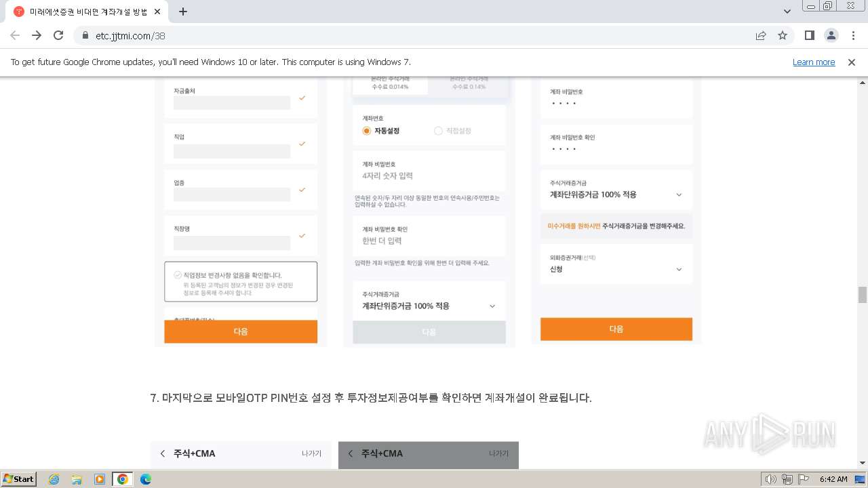Screen dimensions: 868x488
Task: Open Internet Explorer from taskbar
Action: coord(54,479)
